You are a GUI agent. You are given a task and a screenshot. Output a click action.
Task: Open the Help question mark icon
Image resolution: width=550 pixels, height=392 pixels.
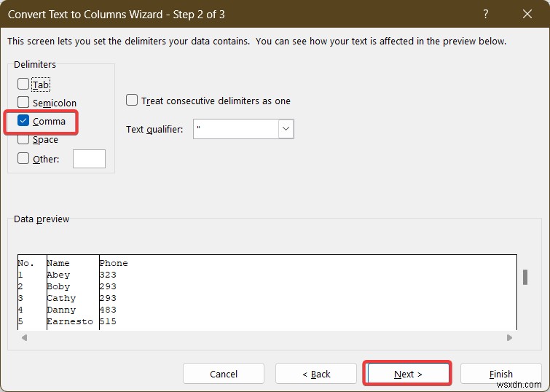point(486,14)
